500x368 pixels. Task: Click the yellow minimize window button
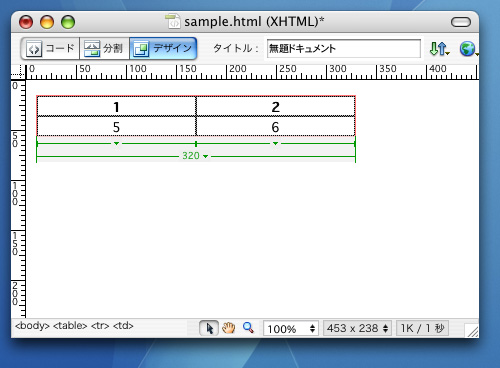click(x=47, y=22)
